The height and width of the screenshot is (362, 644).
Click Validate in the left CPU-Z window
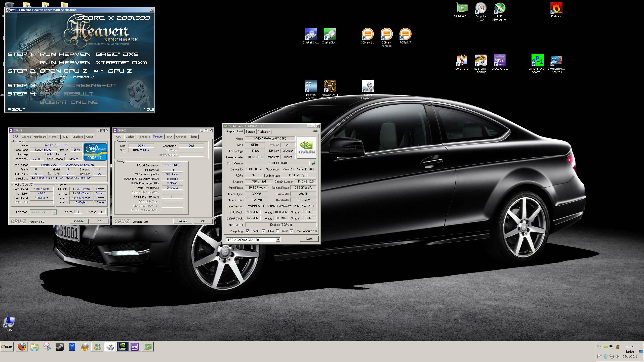(x=79, y=221)
